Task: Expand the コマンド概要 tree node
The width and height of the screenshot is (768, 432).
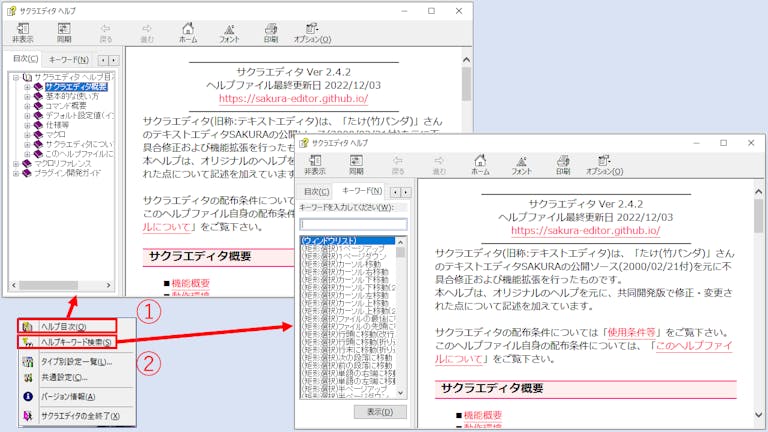Action: tap(27, 106)
